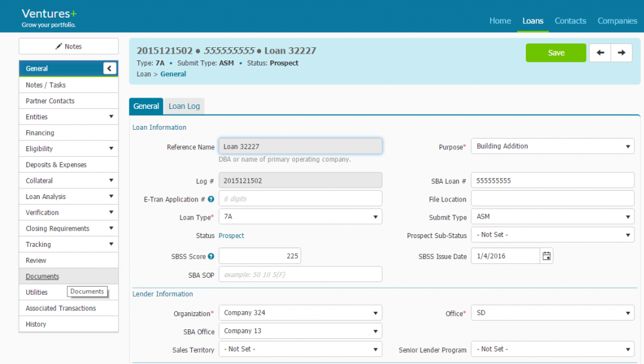Open the Loan Type dropdown
Screen dimensions: 644x364
(x=300, y=217)
